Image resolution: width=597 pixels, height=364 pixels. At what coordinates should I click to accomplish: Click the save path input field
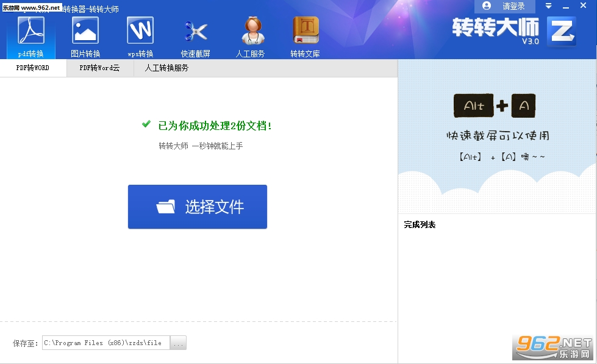click(x=106, y=343)
